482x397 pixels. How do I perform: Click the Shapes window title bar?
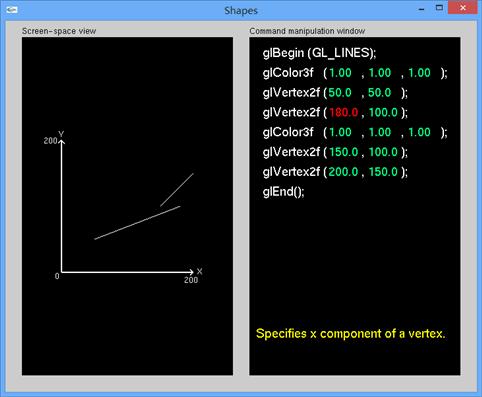(x=241, y=10)
